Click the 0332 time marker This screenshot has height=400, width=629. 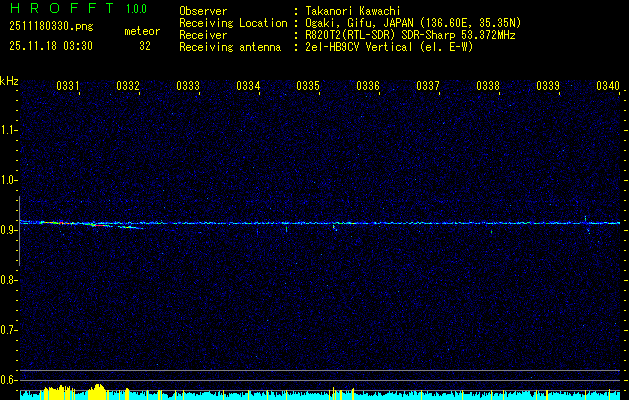pyautogui.click(x=128, y=86)
